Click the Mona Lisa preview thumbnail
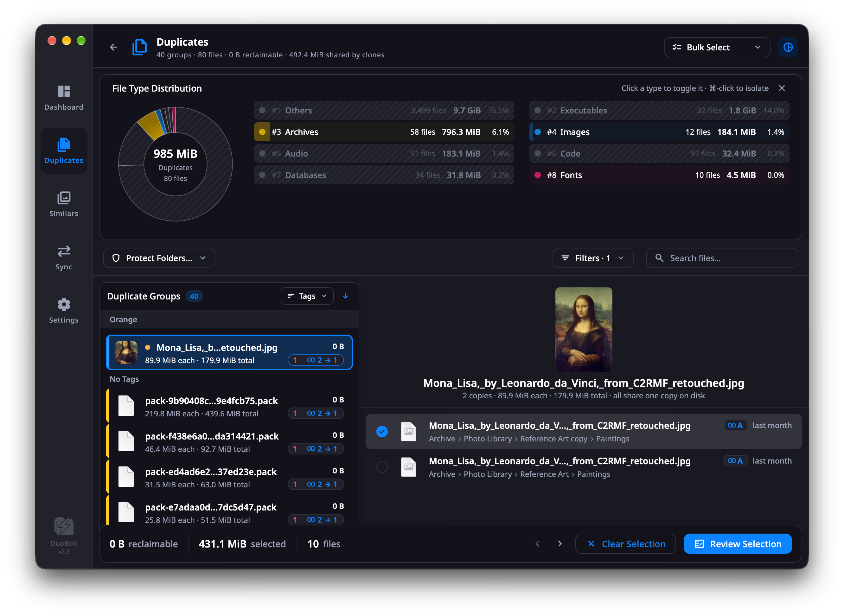Screen dimensions: 844x616 tap(584, 329)
